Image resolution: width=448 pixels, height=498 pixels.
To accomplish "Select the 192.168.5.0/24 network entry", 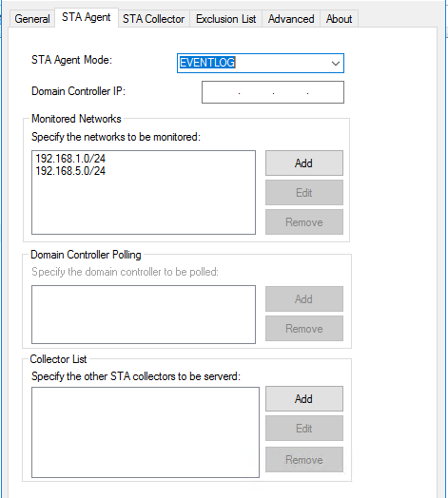I will (70, 171).
